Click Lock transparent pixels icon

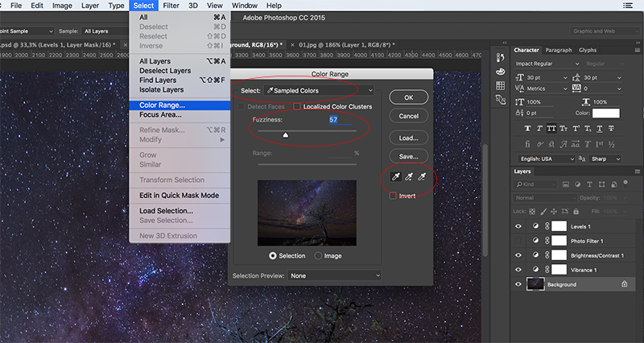pos(532,212)
